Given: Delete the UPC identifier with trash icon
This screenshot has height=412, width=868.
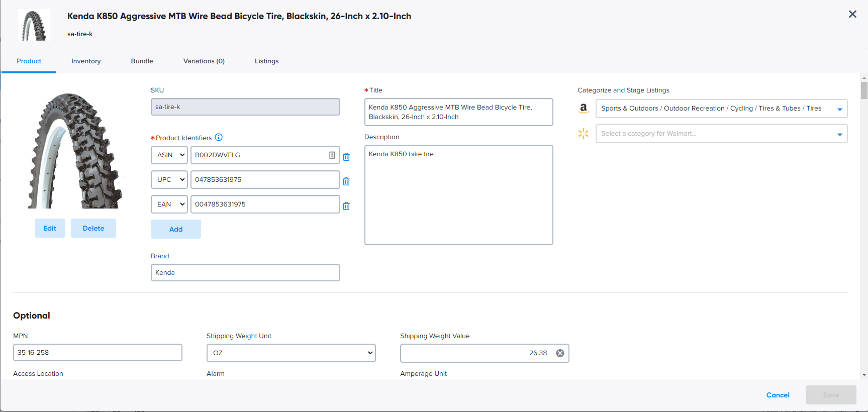Looking at the screenshot, I should [346, 181].
